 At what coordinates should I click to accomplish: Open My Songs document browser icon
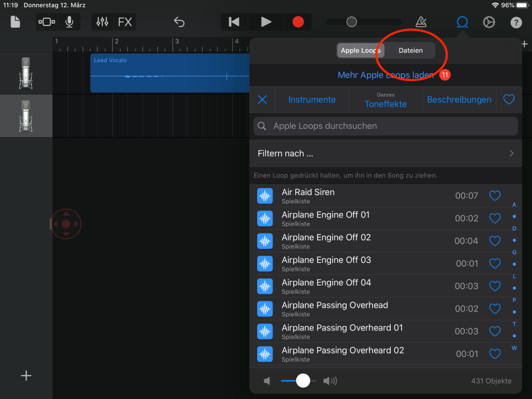(15, 22)
